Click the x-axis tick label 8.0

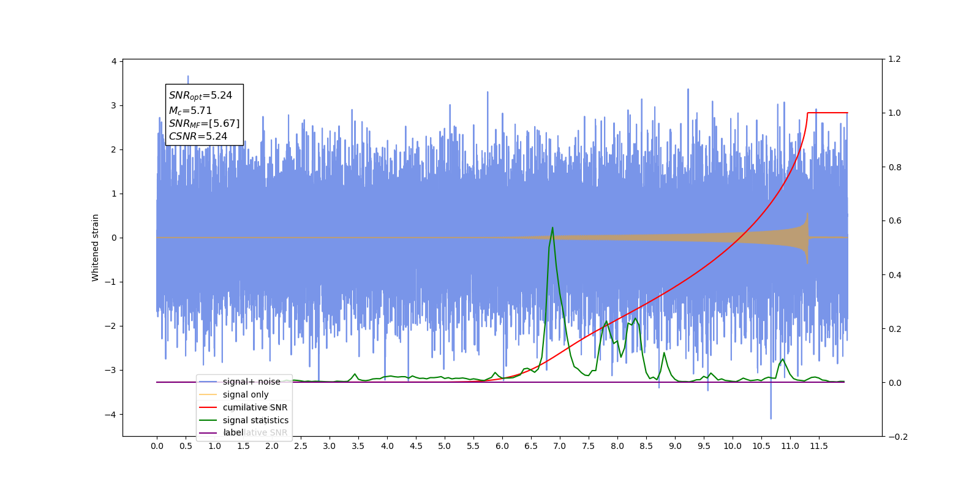(617, 446)
